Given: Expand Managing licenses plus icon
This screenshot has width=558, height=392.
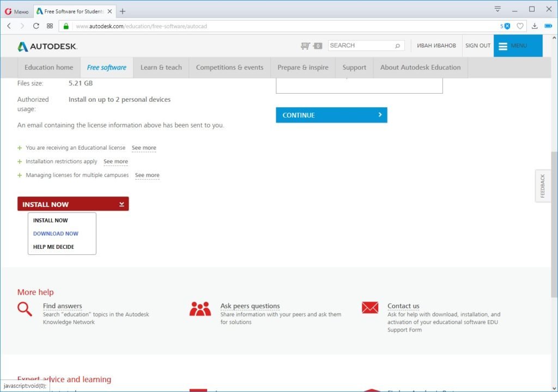Looking at the screenshot, I should pos(20,175).
